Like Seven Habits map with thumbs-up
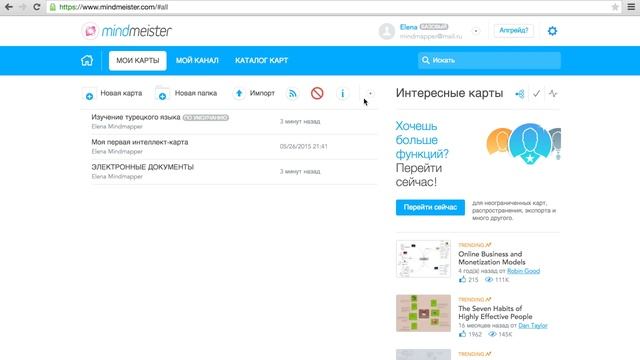This screenshot has width=640, height=360. coord(462,334)
